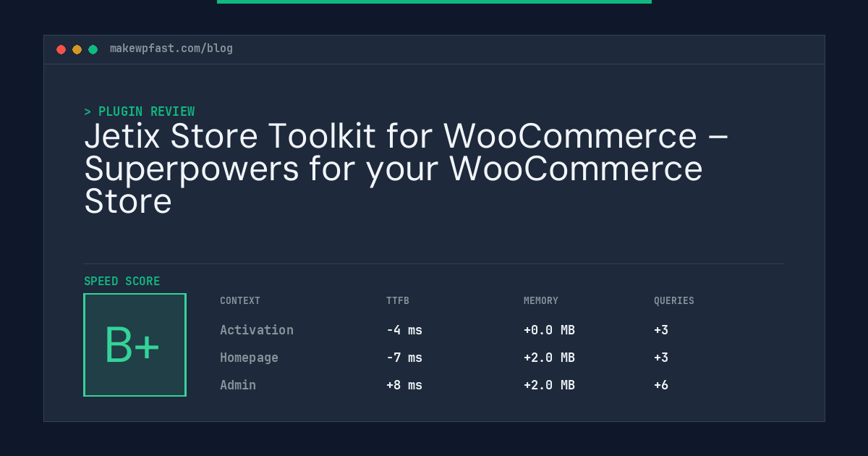Click the Admin '+2.0 MB' memory value
Screen dimensions: 868x456
[549, 385]
